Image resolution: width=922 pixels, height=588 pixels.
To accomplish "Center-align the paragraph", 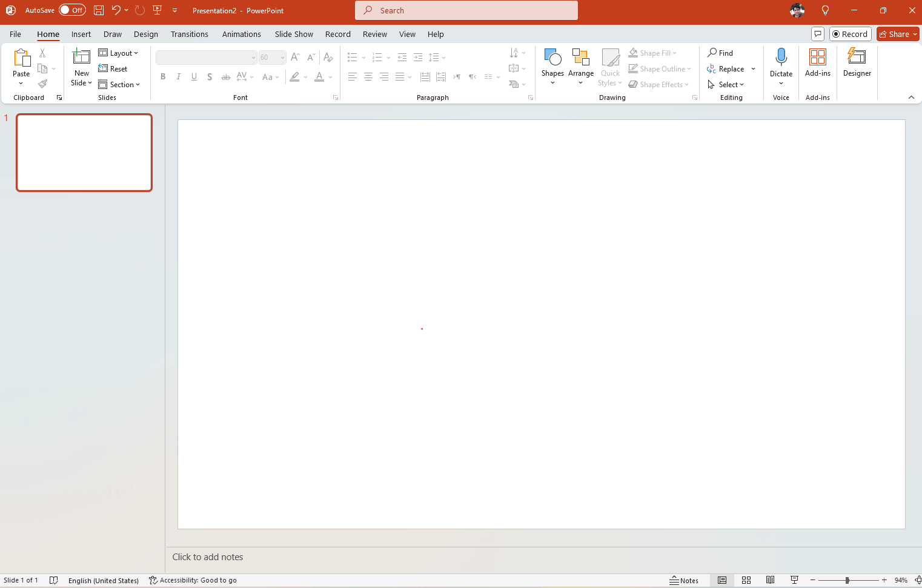I will click(368, 77).
